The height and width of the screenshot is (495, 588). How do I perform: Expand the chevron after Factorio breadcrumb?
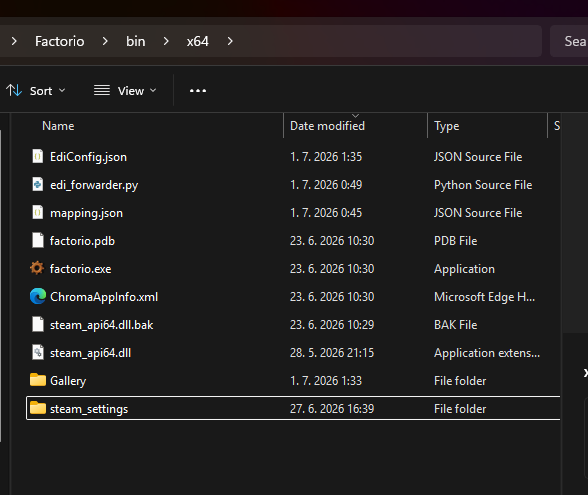tap(105, 41)
